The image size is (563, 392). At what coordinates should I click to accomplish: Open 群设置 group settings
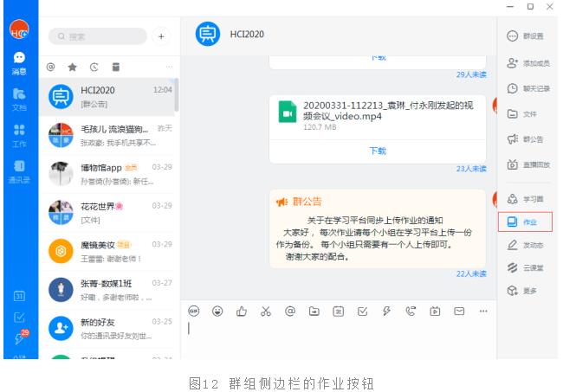tap(525, 36)
